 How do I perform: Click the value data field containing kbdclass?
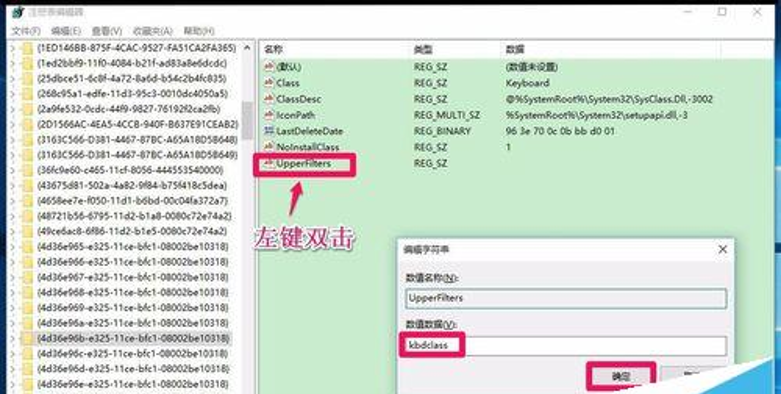point(566,346)
